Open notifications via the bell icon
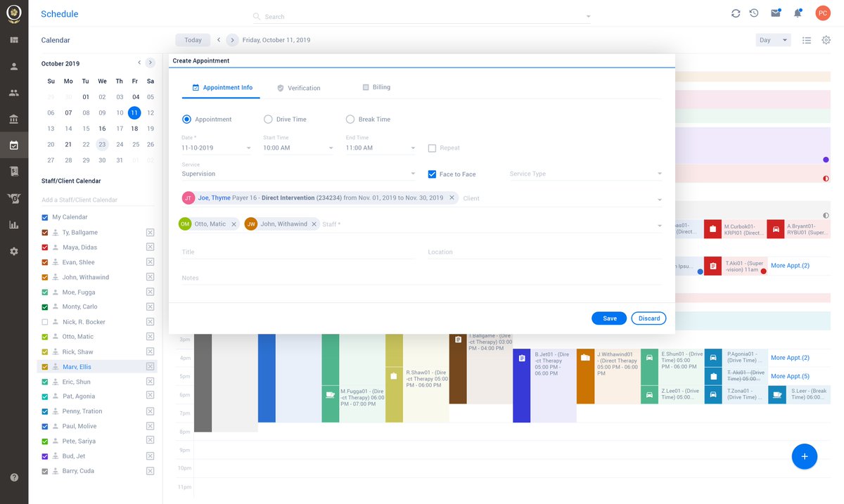This screenshot has width=844, height=504. [x=798, y=13]
